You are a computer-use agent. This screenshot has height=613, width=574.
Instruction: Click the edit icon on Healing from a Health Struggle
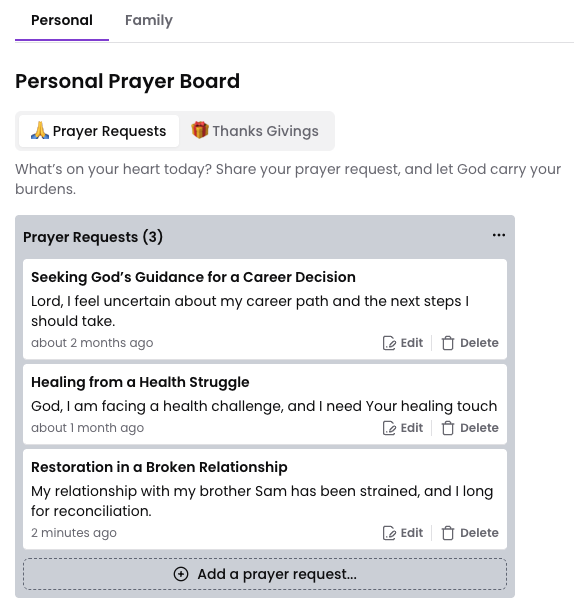pos(389,428)
